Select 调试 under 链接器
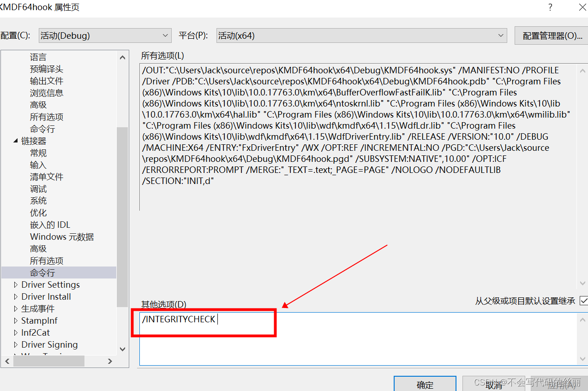The image size is (588, 391). 38,189
